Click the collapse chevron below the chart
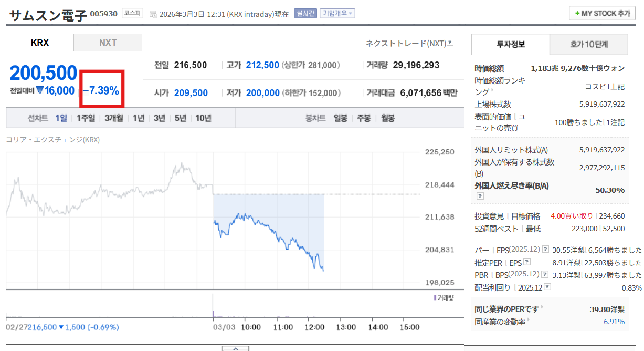644x351 pixels. coord(236,348)
